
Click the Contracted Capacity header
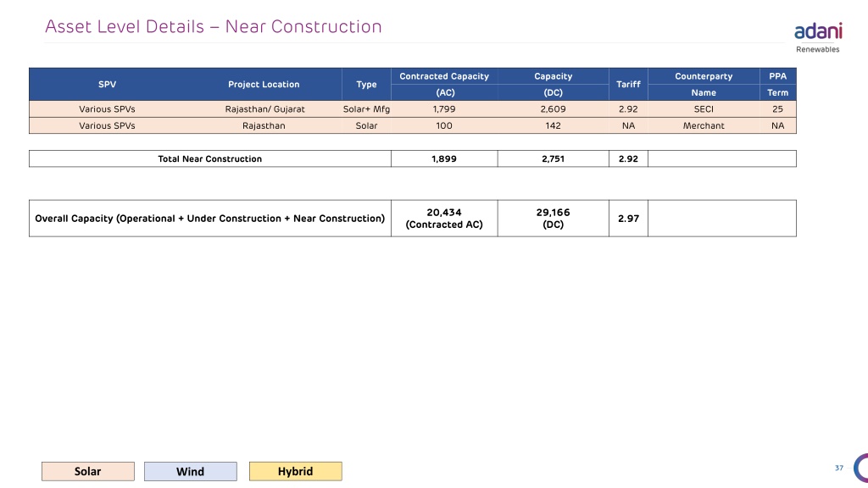pyautogui.click(x=444, y=76)
